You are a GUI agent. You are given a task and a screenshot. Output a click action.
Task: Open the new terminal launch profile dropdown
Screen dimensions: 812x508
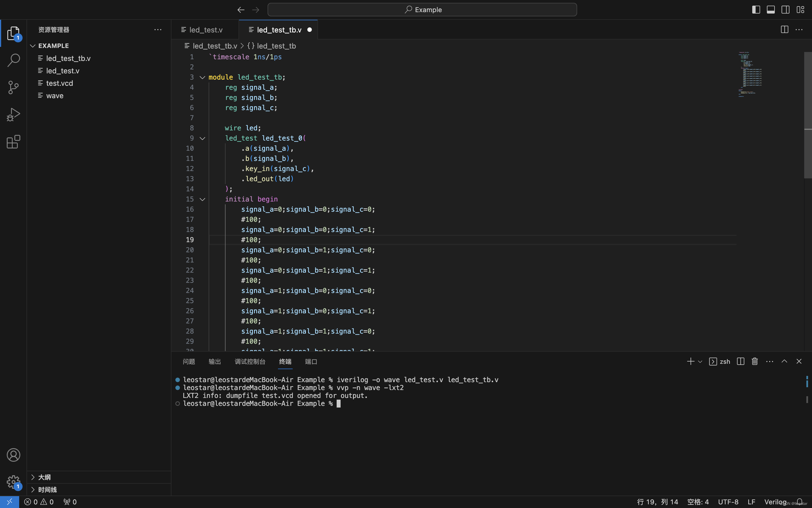pos(700,362)
